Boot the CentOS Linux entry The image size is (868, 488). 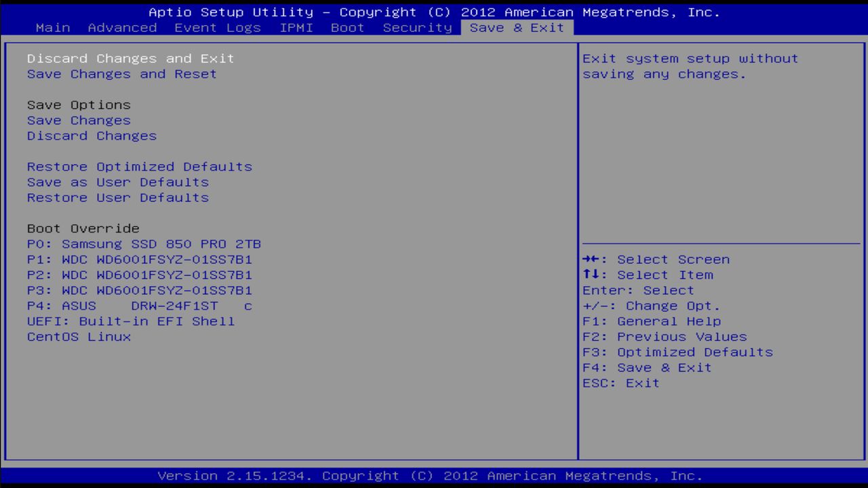(x=79, y=337)
